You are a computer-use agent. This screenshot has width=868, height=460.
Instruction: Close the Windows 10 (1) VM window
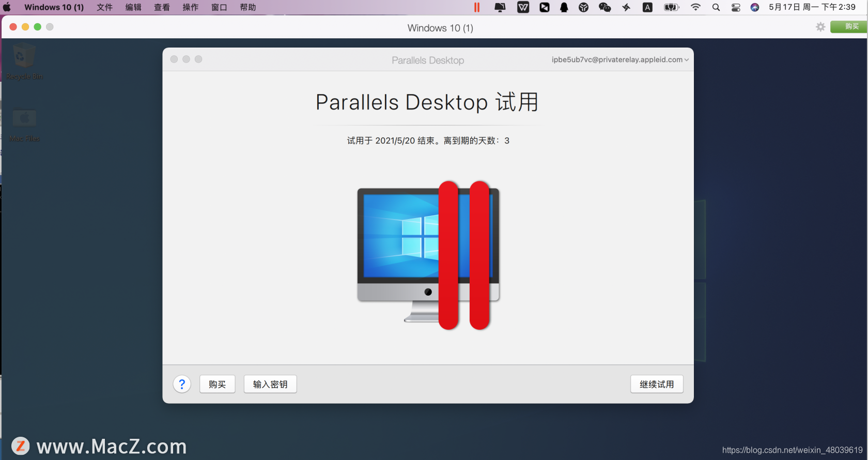click(13, 27)
